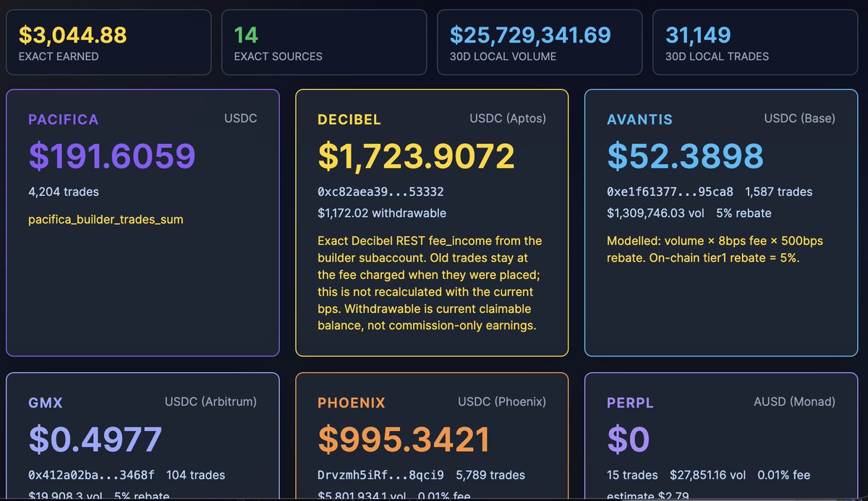Click the USDC (Arbitrum) label
868x501 pixels.
click(x=210, y=401)
